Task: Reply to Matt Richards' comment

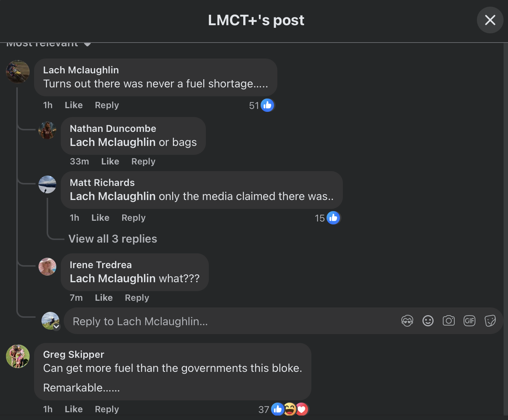Action: coord(134,218)
